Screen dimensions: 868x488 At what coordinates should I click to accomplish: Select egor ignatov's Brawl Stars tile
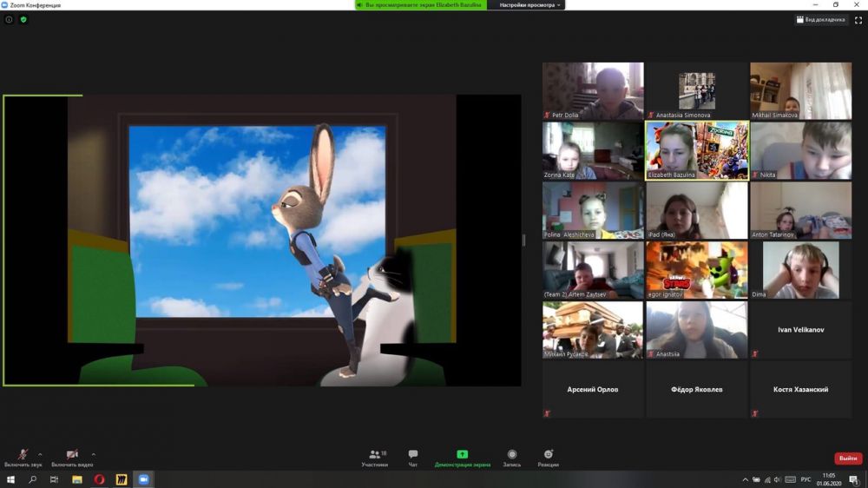coord(696,270)
